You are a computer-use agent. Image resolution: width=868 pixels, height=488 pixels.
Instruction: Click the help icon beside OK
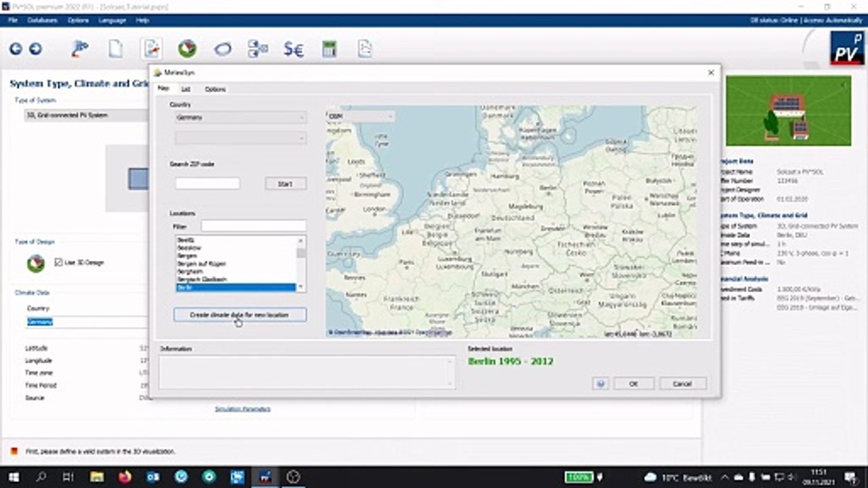click(x=600, y=384)
